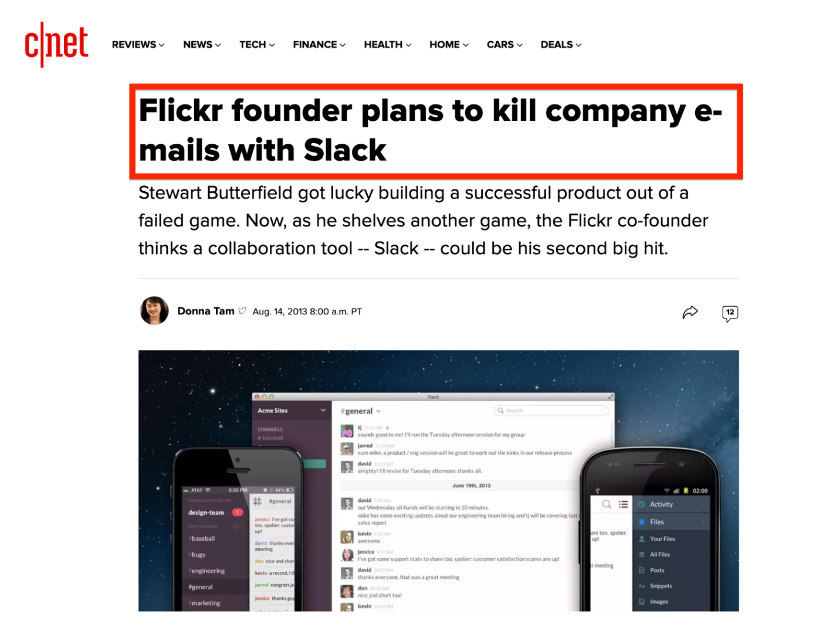
Task: Expand the Reviews dropdown menu
Action: (x=138, y=45)
